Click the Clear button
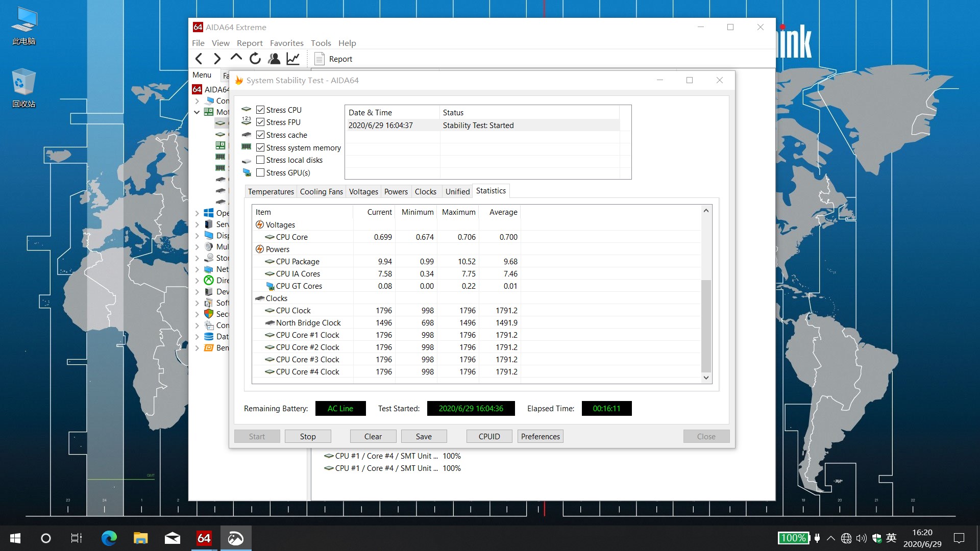 point(373,436)
